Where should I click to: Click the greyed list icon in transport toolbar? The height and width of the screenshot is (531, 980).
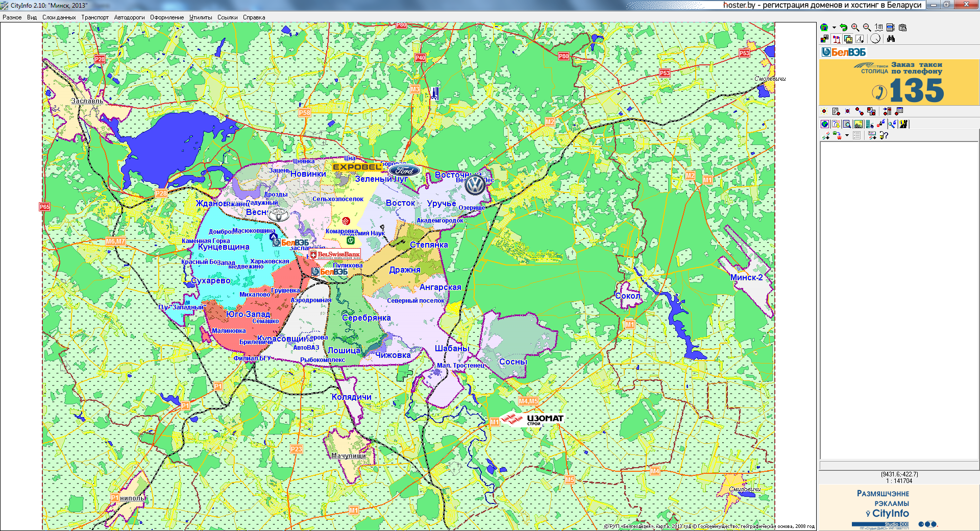coord(856,135)
